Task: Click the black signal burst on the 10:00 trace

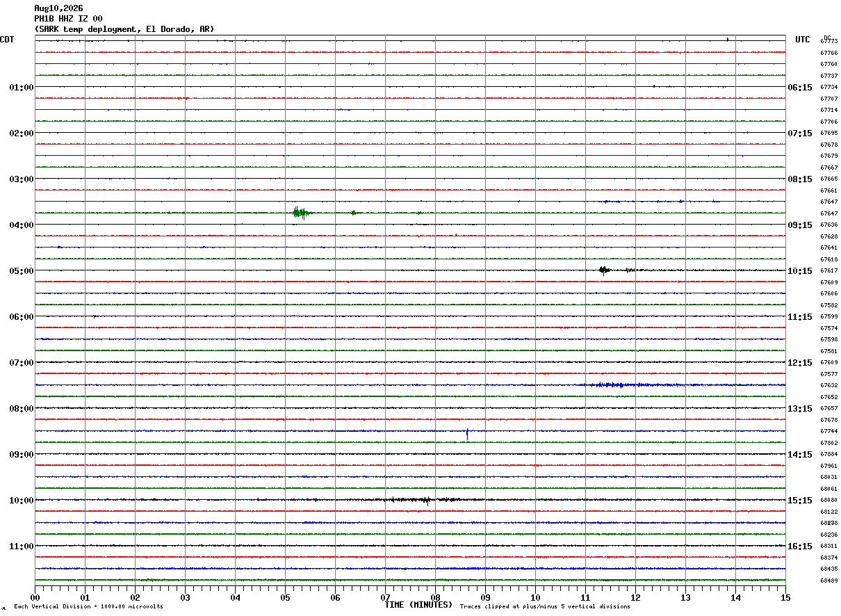Action: (417, 500)
